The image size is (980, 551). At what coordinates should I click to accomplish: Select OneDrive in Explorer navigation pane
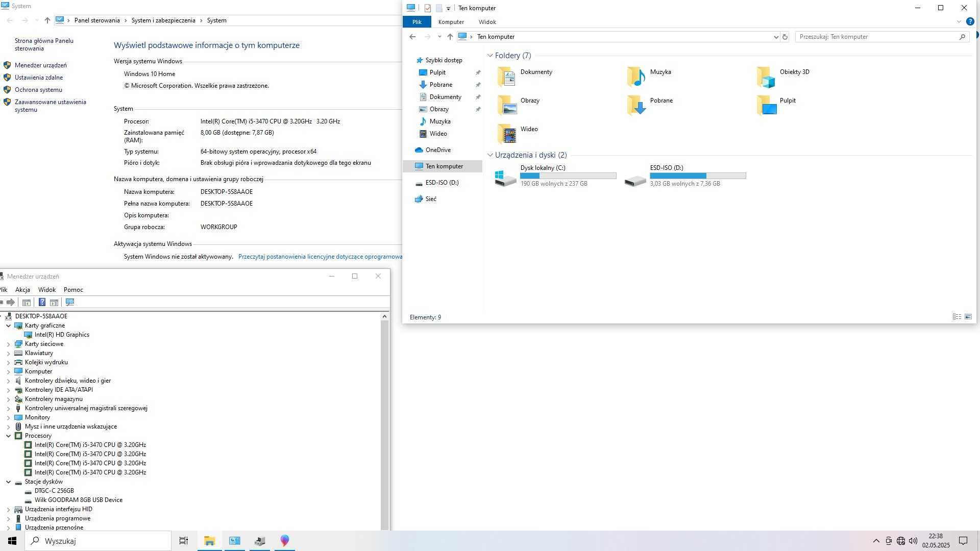pyautogui.click(x=438, y=150)
